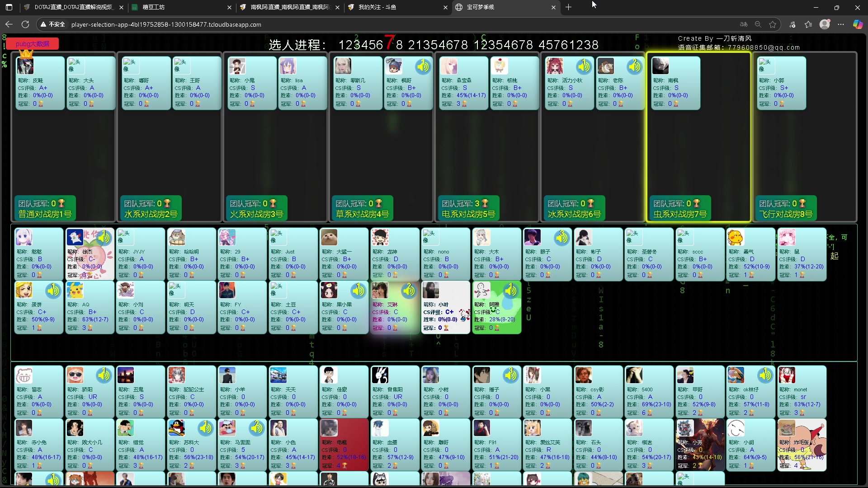Click the 飞行对战房8号 room label

coord(786,214)
